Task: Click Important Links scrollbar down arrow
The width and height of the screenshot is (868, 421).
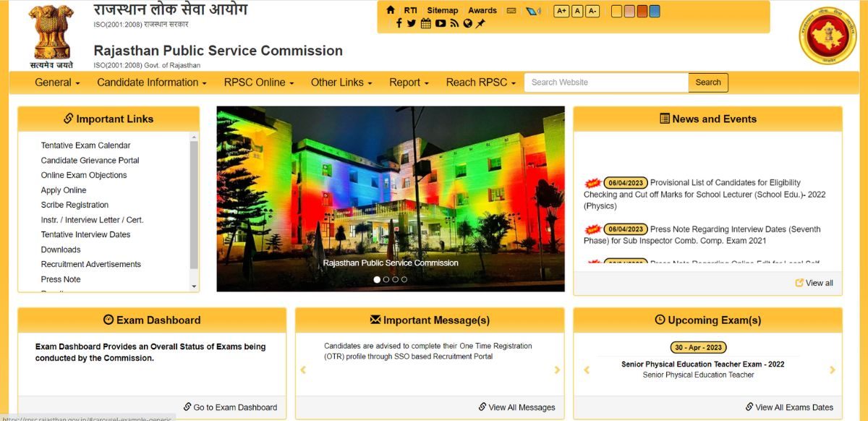Action: [194, 287]
